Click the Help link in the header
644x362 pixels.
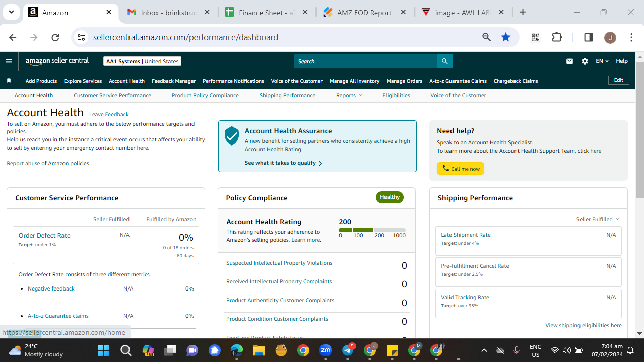pos(622,61)
